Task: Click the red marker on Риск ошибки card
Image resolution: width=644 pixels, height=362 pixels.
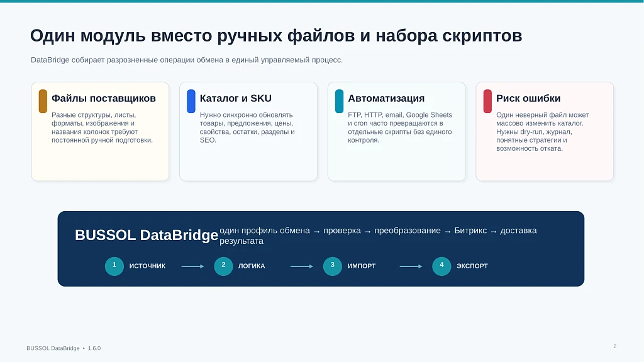Action: coord(487,101)
